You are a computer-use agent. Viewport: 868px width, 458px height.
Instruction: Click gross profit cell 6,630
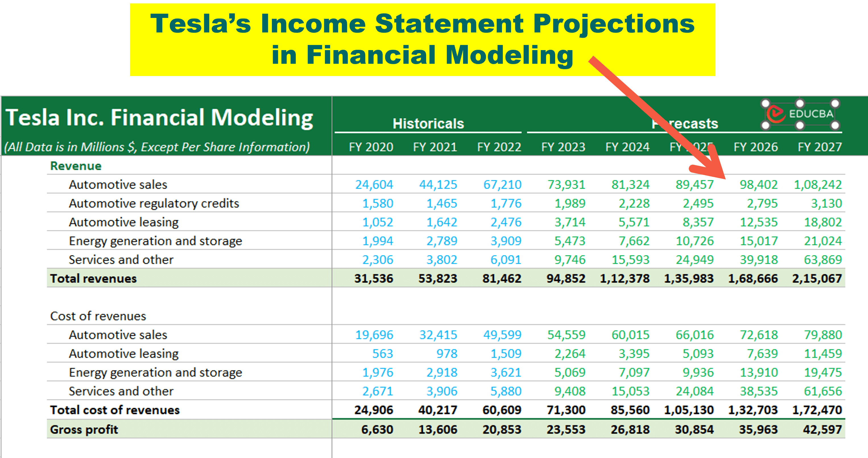point(377,430)
